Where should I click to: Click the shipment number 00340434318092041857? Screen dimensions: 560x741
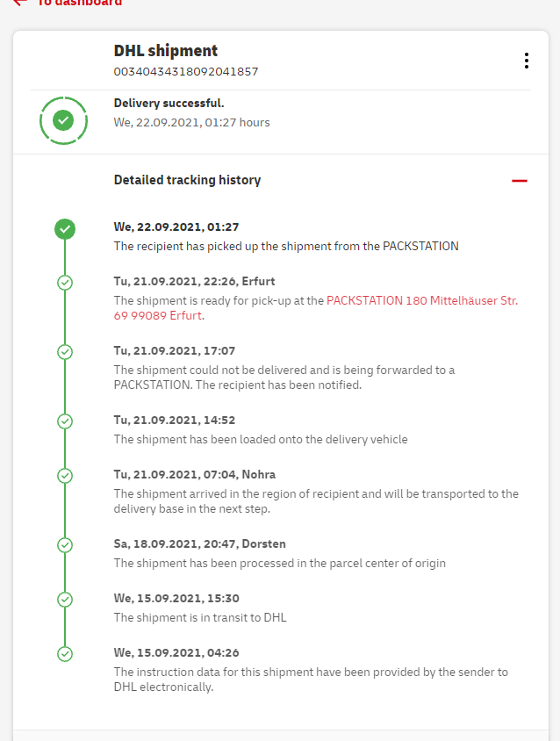186,71
